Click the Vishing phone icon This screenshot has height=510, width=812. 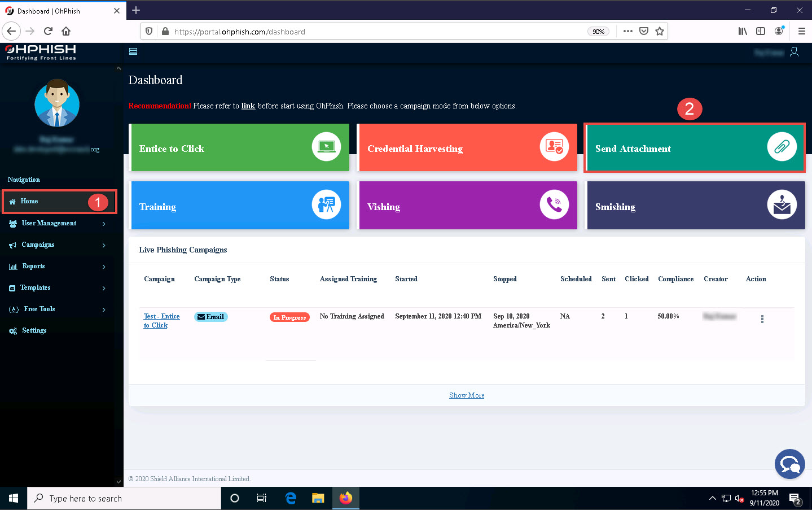click(x=554, y=204)
